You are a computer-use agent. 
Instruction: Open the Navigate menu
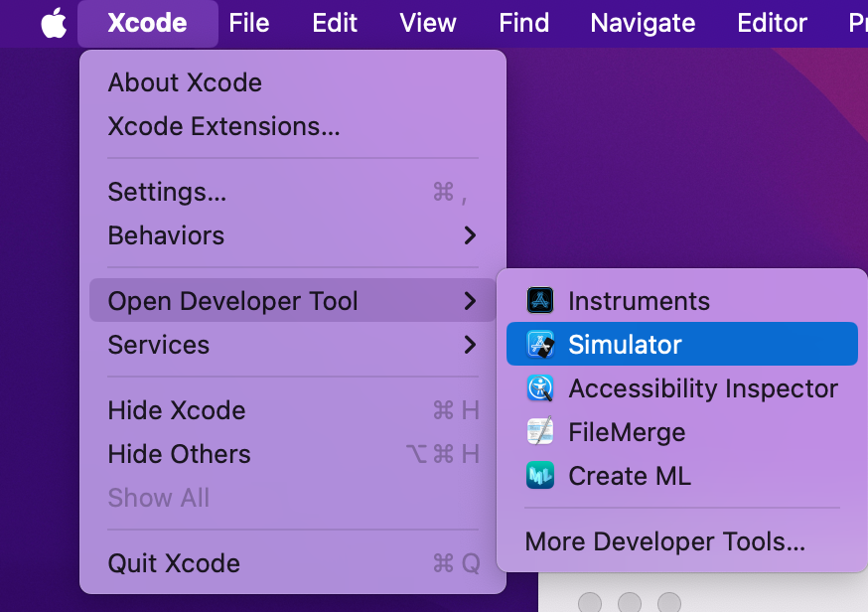click(643, 23)
